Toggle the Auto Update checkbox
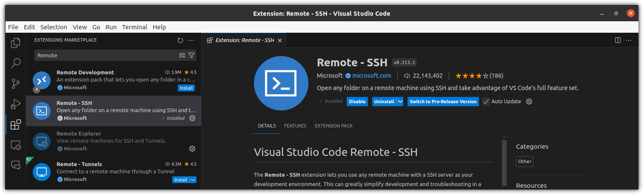The height and width of the screenshot is (195, 644). pyautogui.click(x=486, y=102)
